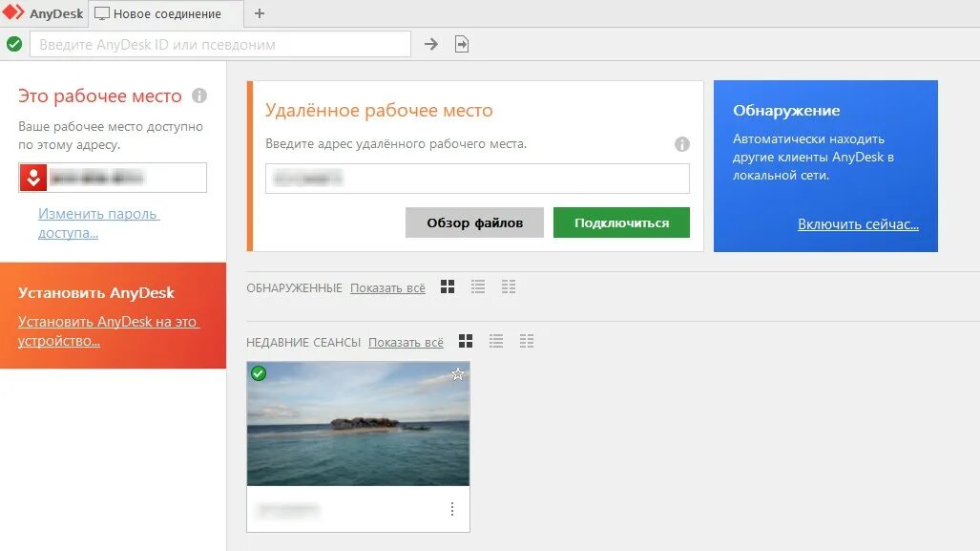Focus the AnyDesk ID address bar field
Screen dimensions: 980x551
[220, 45]
